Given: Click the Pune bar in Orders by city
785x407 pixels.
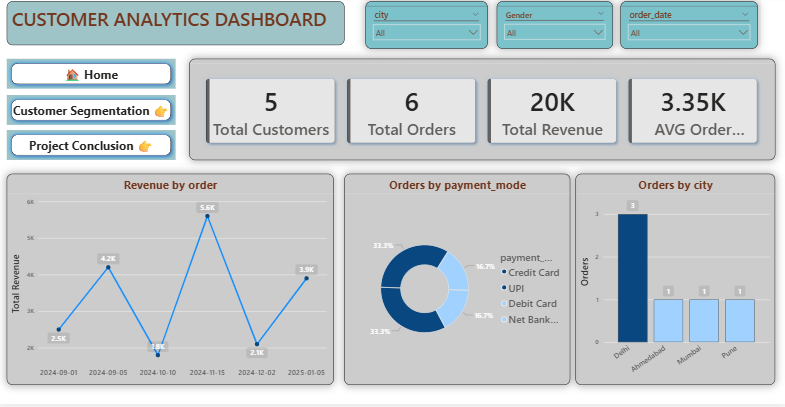Looking at the screenshot, I should [740, 320].
